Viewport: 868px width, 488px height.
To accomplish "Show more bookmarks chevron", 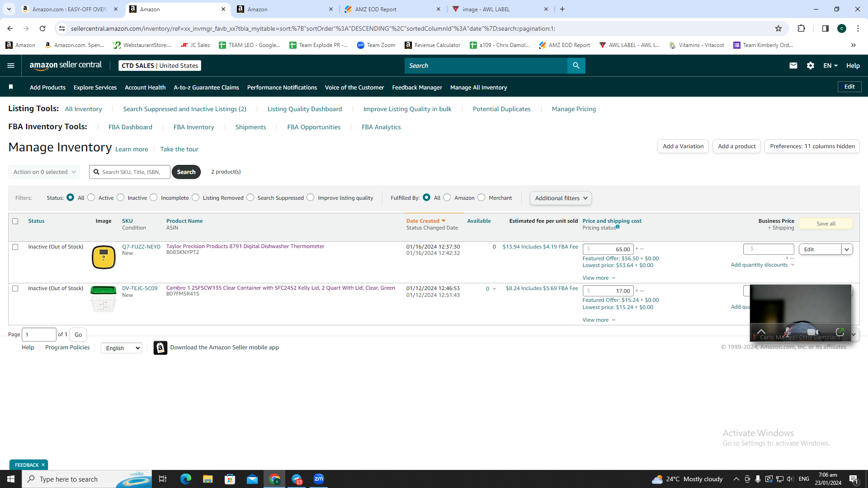I will 854,45.
